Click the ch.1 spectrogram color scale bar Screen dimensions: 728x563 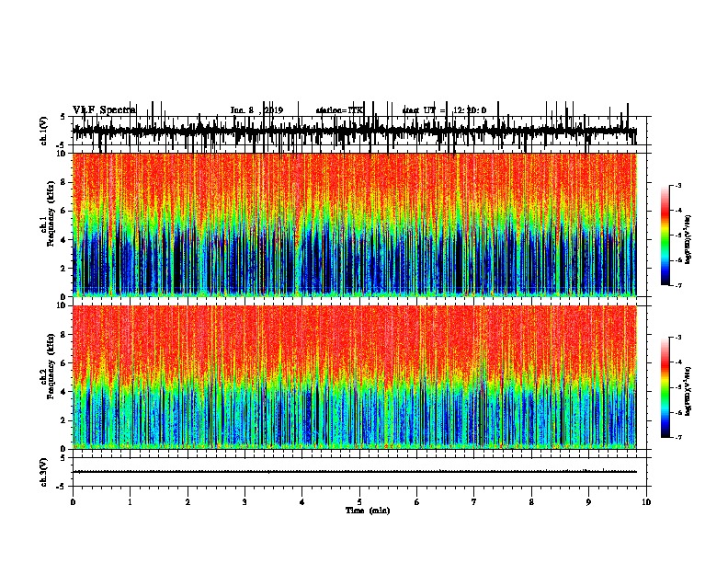[665, 236]
